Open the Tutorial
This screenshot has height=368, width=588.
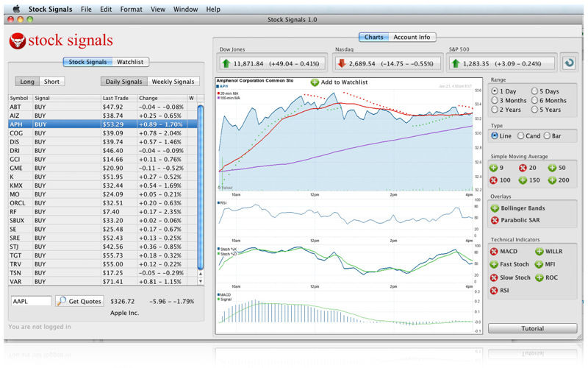click(532, 328)
